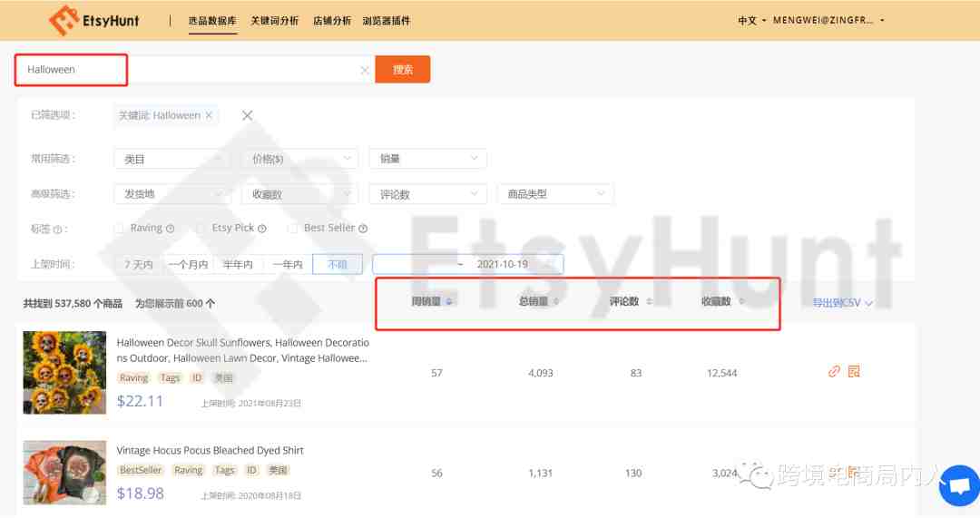Go to 店铺分析 shop analysis tab

(332, 21)
